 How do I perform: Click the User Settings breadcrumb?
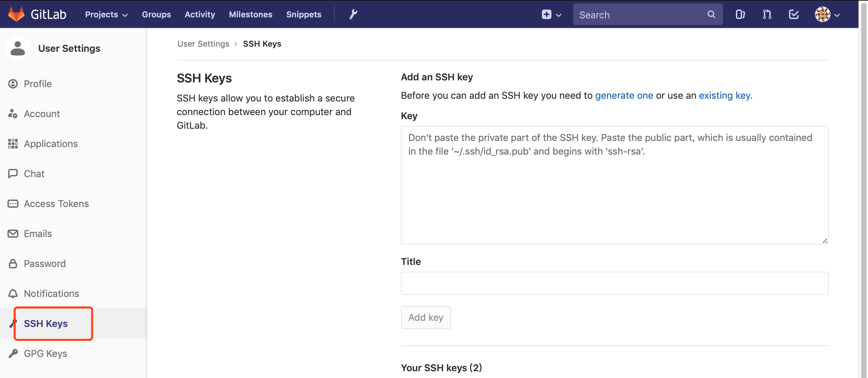pyautogui.click(x=203, y=44)
